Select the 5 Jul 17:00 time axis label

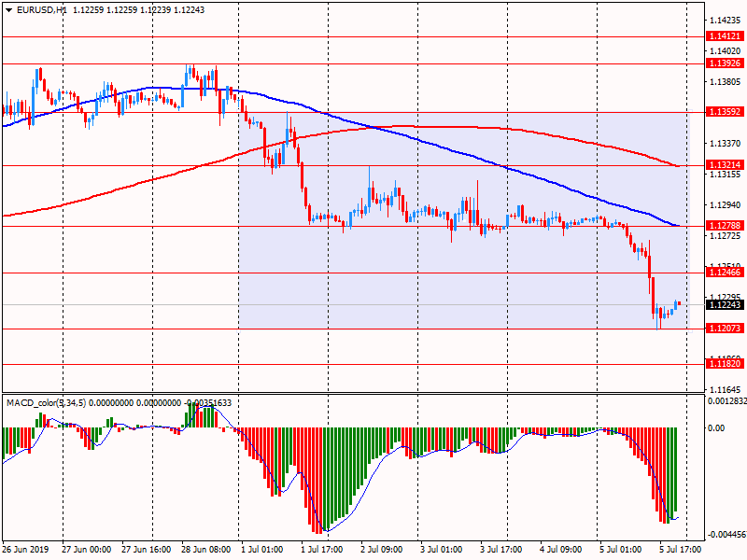(x=681, y=550)
